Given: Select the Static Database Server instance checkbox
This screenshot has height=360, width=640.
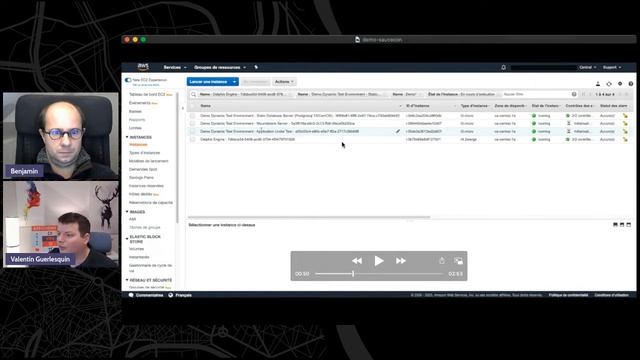Looking at the screenshot, I should [x=193, y=116].
